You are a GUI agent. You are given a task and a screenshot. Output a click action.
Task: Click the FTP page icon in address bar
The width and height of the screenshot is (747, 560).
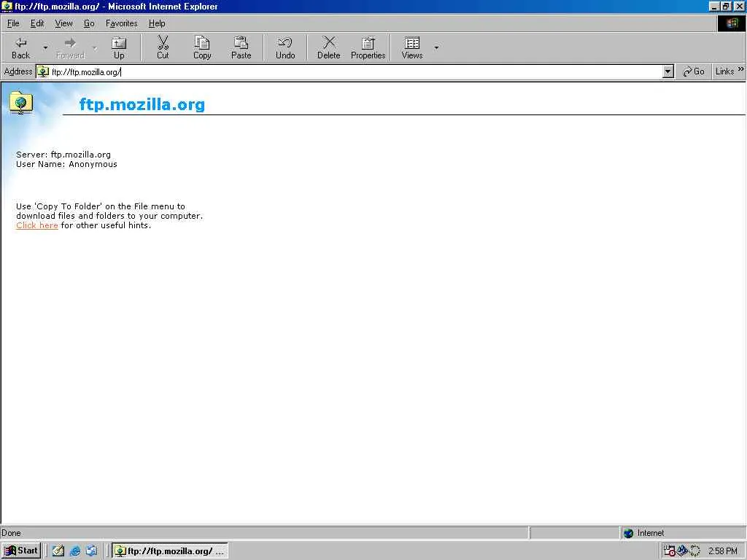pyautogui.click(x=43, y=72)
